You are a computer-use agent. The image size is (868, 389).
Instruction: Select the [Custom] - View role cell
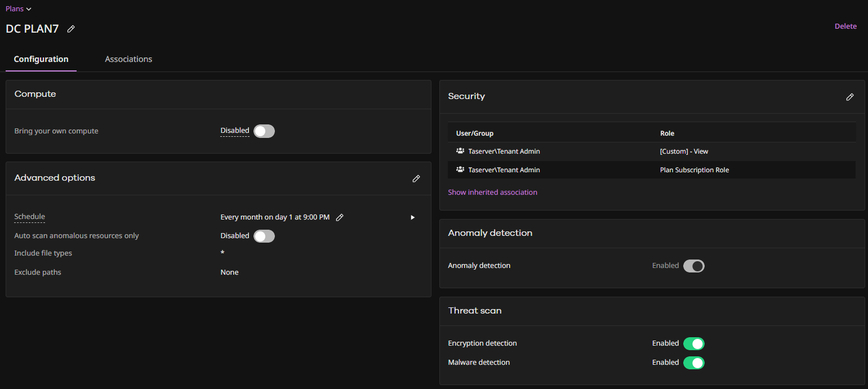[x=684, y=151]
